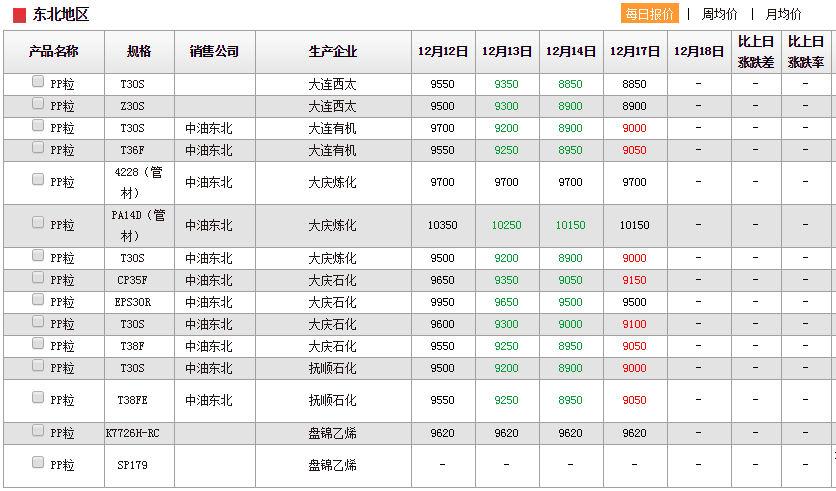Open the 月均价 tab
Viewport: 836px width, 491px height.
[x=783, y=14]
